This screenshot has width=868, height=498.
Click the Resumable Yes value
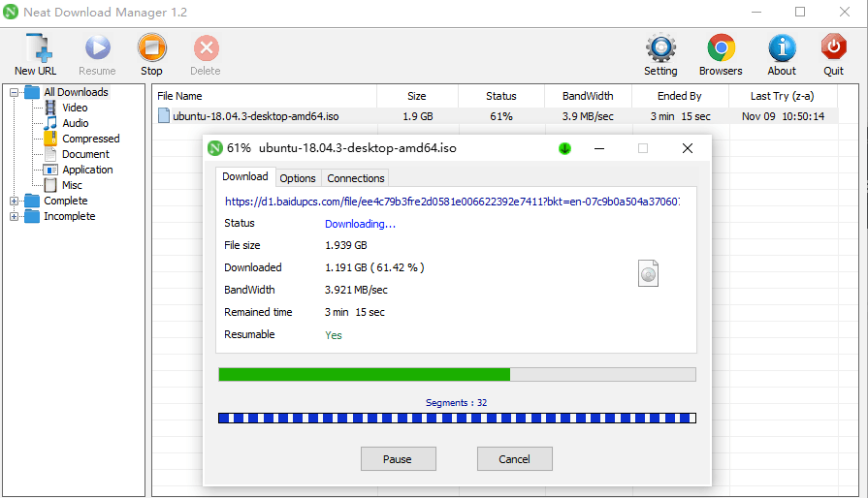click(334, 335)
